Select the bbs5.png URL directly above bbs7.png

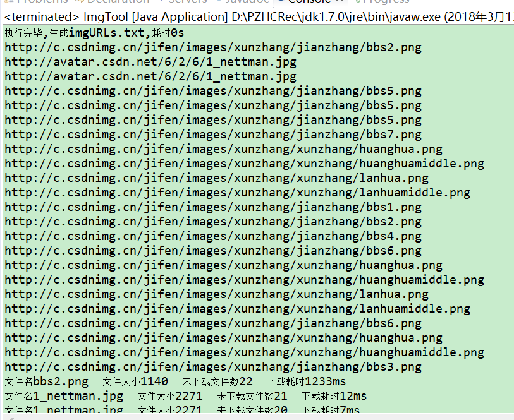coord(213,120)
